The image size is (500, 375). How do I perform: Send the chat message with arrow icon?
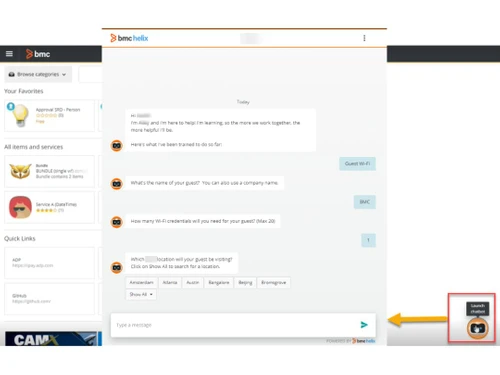click(364, 325)
